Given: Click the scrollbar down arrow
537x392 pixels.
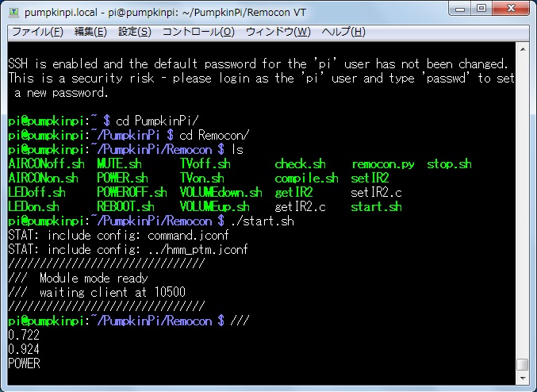Looking at the screenshot, I should pos(523,378).
